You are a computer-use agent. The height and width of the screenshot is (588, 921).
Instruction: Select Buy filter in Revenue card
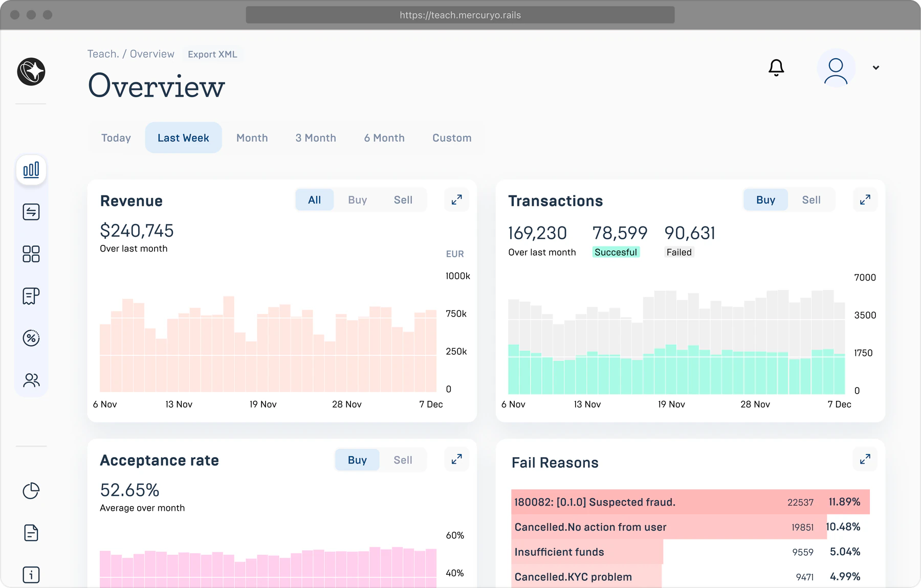pos(358,200)
